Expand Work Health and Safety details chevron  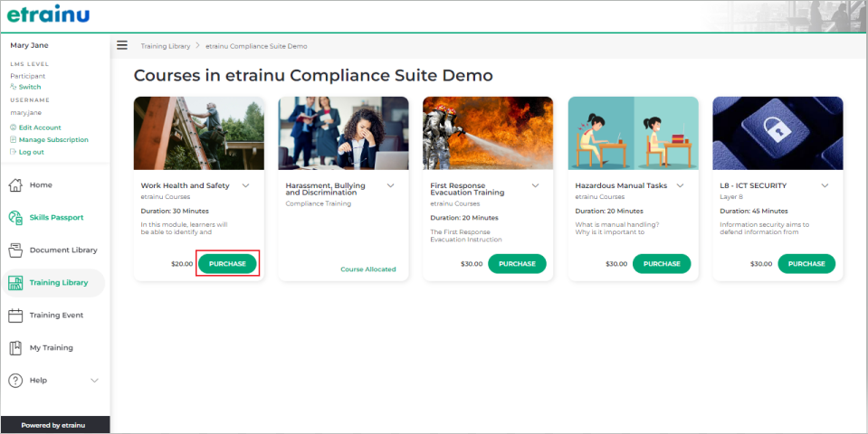(246, 185)
